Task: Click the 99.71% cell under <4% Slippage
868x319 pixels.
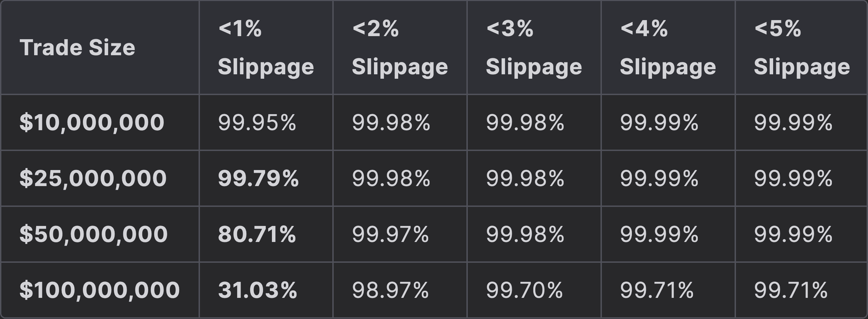Action: pos(657,290)
